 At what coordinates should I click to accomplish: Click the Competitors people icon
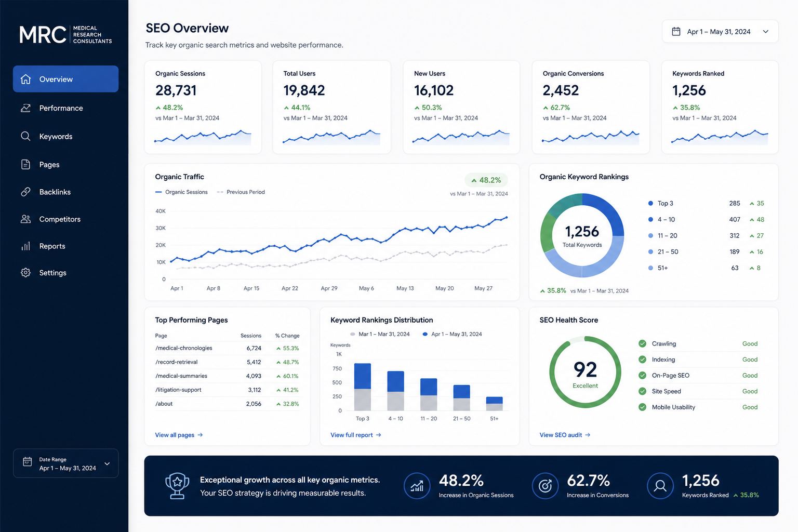tap(25, 219)
